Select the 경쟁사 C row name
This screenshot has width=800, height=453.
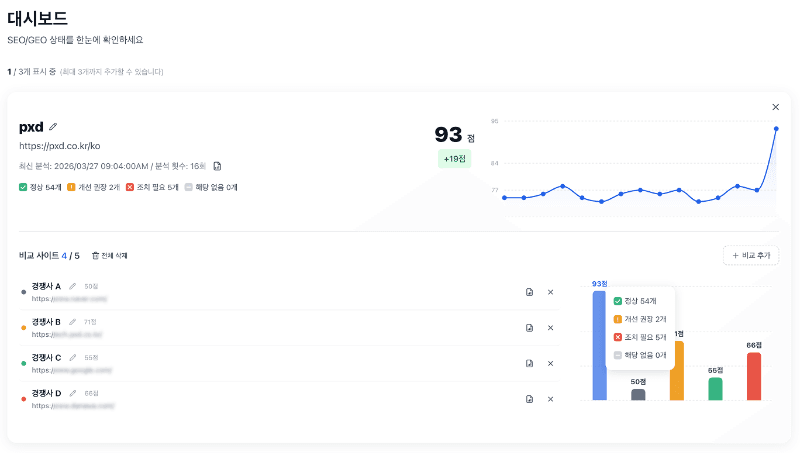pyautogui.click(x=46, y=358)
